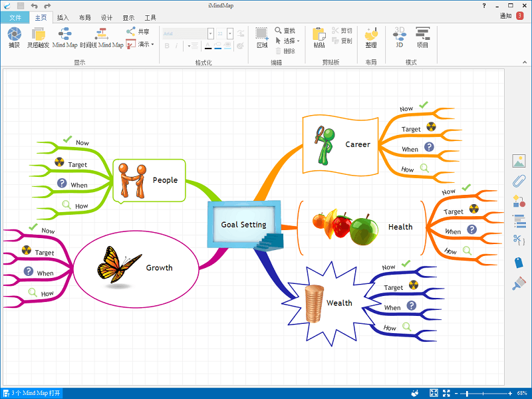
Task: Open the 插入 insert tab
Action: click(63, 18)
